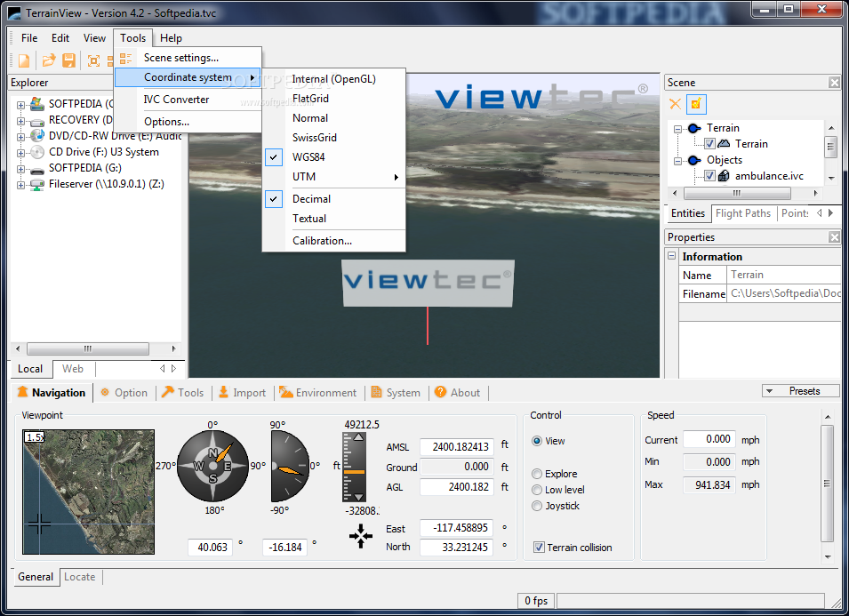Click the orange X delete icon in Scene panel
The image size is (849, 616).
point(676,104)
